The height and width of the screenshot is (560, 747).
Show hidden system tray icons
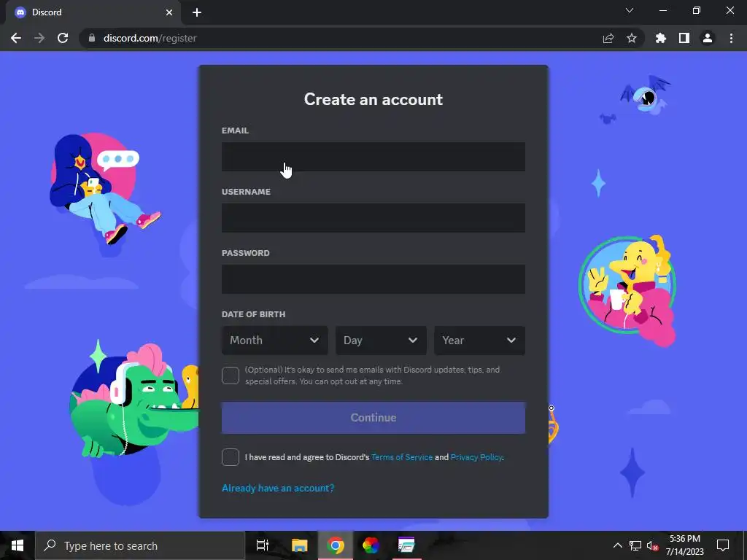(617, 545)
